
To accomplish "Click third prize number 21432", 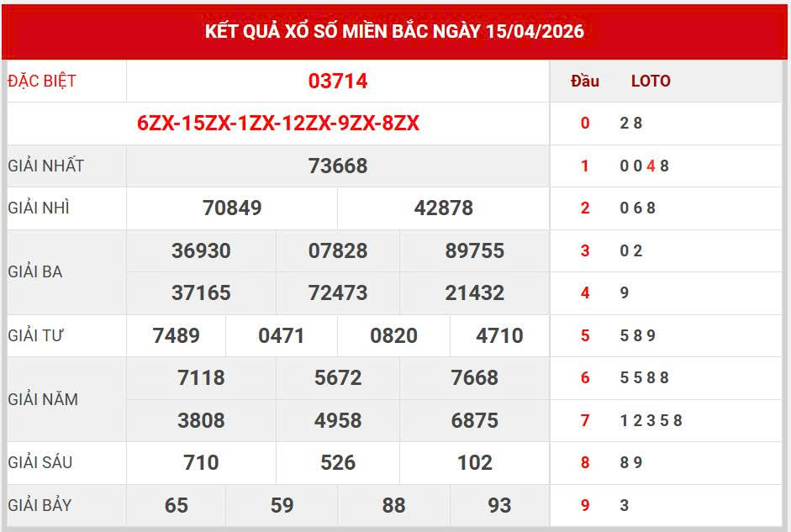I will pyautogui.click(x=475, y=293).
